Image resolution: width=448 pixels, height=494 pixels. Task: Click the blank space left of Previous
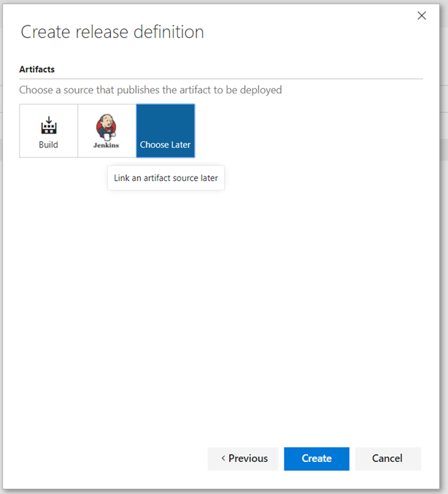(109, 459)
